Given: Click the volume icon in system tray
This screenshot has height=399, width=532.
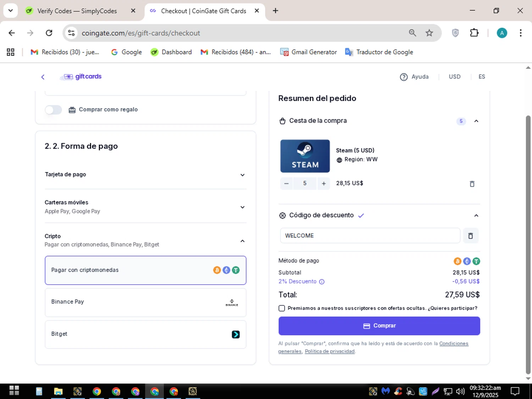Looking at the screenshot, I should click(x=460, y=391).
